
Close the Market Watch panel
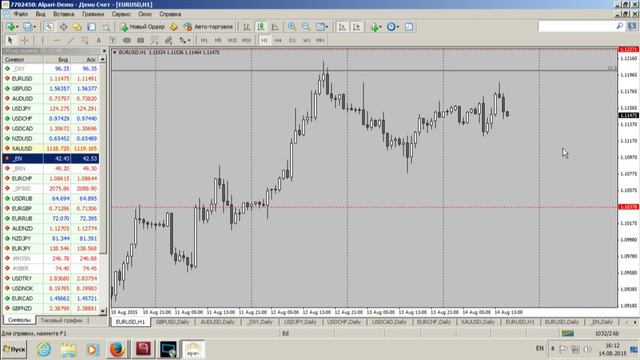[x=104, y=51]
